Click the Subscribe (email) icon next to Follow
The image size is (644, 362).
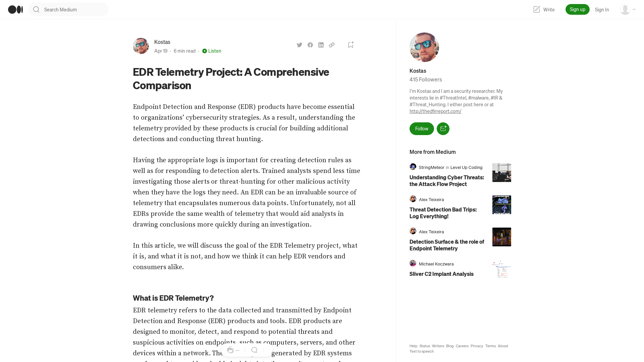tap(443, 129)
